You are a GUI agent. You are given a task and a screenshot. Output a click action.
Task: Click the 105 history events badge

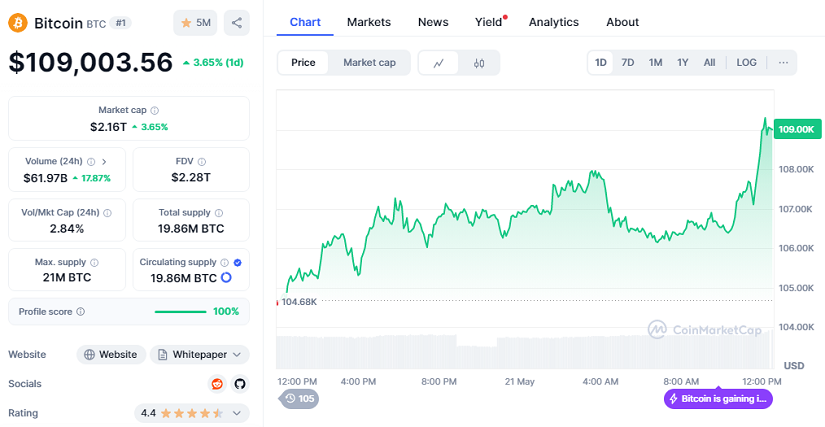pos(299,399)
